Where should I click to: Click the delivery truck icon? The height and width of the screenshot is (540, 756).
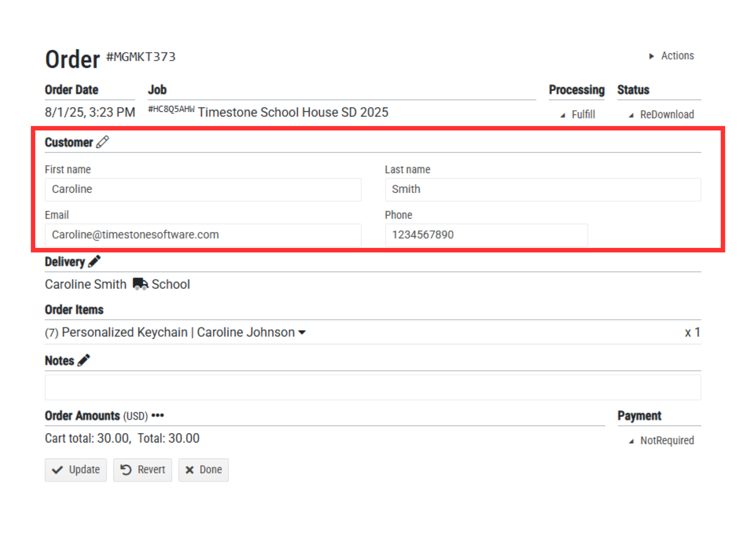(x=141, y=284)
